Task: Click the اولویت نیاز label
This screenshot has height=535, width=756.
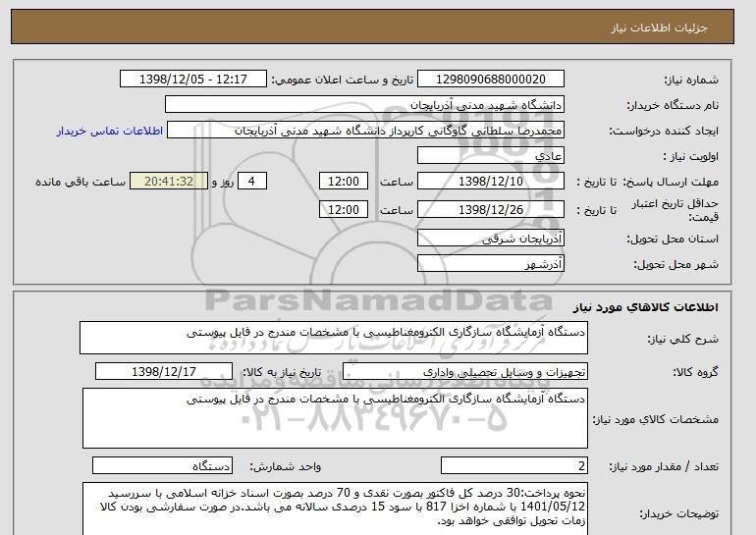Action: [691, 157]
